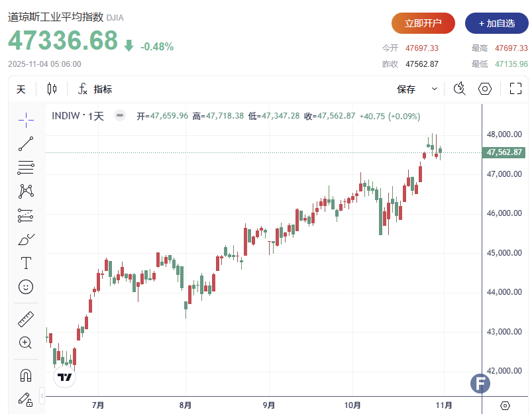Image resolution: width=532 pixels, height=414 pixels.
Task: Change the 天 time interval
Action: [x=21, y=89]
